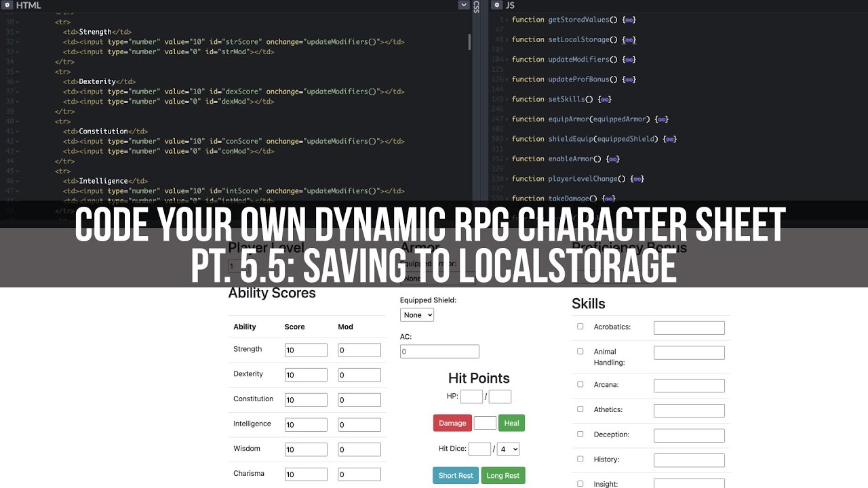This screenshot has width=868, height=488.
Task: Open the HTML editor settings gear
Action: [8, 5]
